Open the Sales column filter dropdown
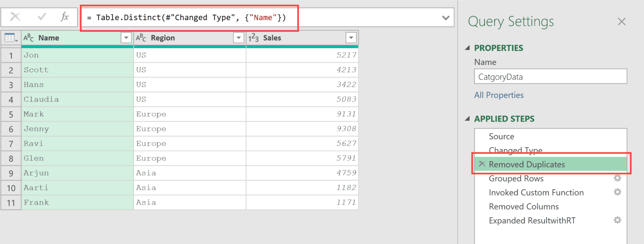The height and width of the screenshot is (244, 644). tap(351, 38)
